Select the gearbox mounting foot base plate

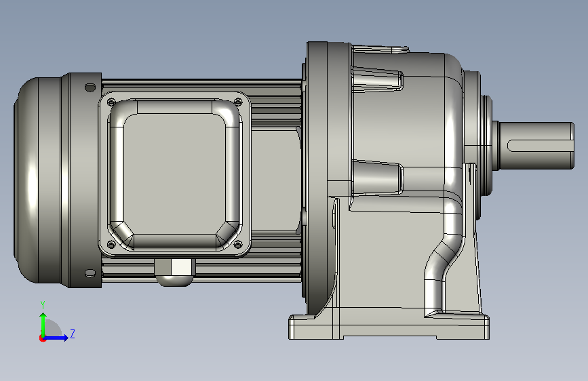click(x=389, y=327)
